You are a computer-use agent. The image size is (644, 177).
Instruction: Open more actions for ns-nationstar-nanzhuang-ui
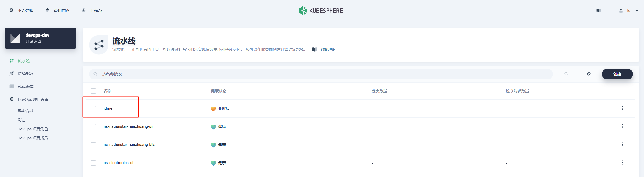(622, 126)
